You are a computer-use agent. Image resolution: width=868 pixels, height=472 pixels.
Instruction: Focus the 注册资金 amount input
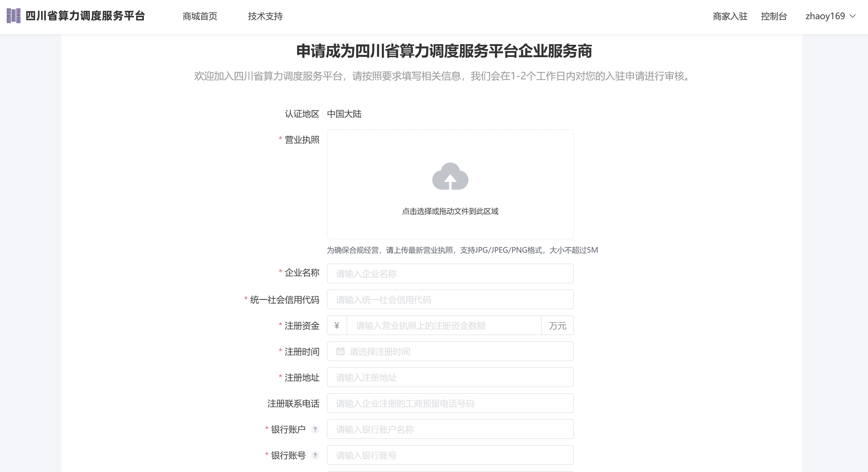pos(444,325)
